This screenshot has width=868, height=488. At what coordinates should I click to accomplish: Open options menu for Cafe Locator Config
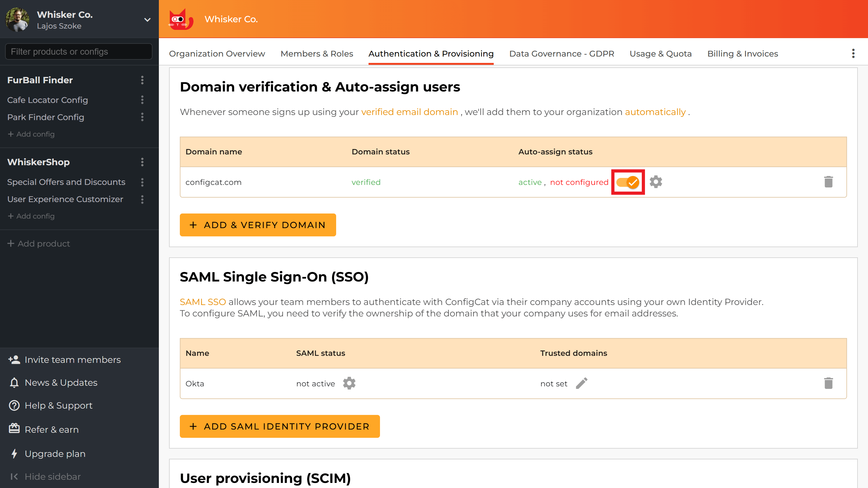[142, 100]
